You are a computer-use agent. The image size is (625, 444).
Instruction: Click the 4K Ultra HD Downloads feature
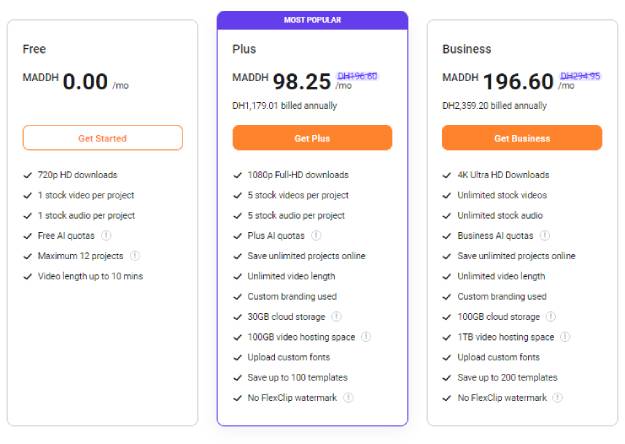503,175
